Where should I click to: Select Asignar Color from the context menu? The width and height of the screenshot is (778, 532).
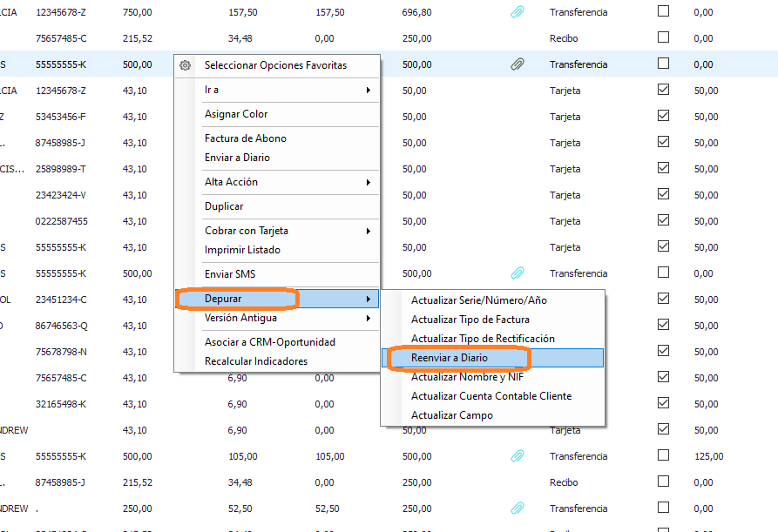[235, 114]
